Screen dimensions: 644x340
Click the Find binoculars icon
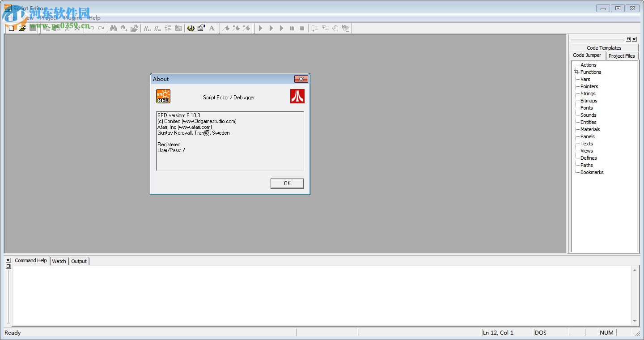coord(114,28)
